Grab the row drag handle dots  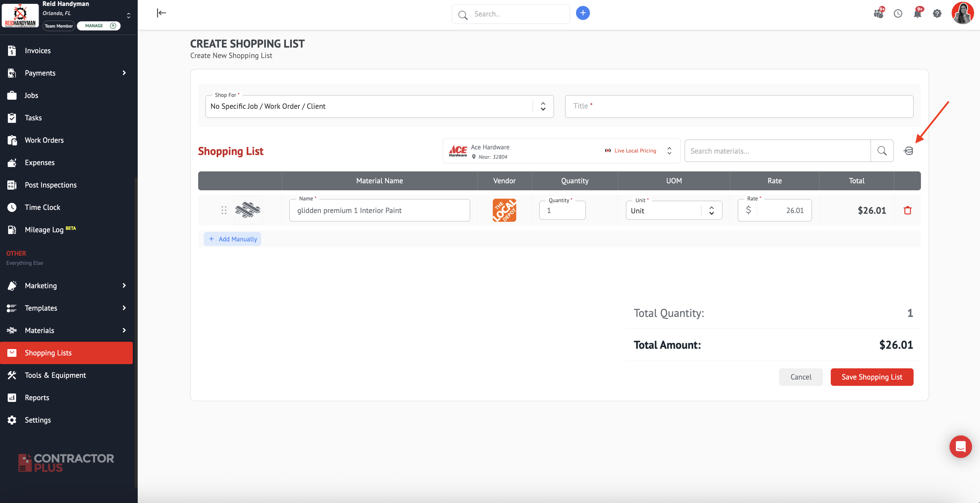coord(224,210)
